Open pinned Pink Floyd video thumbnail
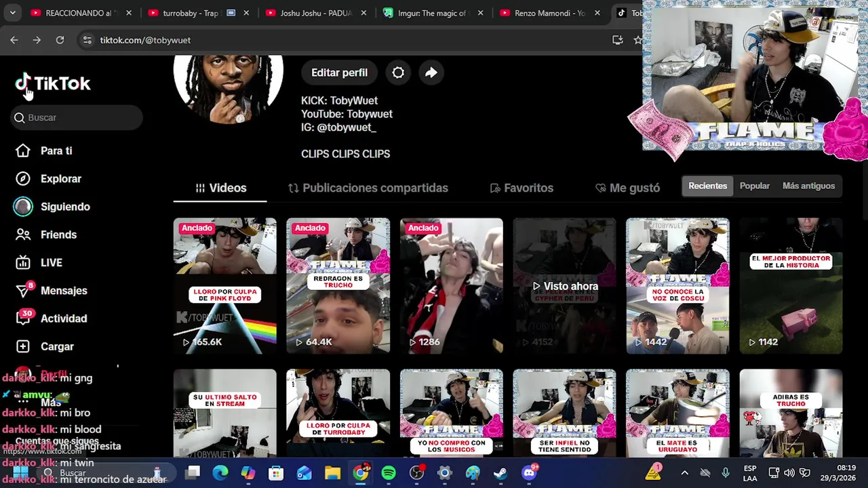The height and width of the screenshot is (488, 868). click(x=225, y=286)
